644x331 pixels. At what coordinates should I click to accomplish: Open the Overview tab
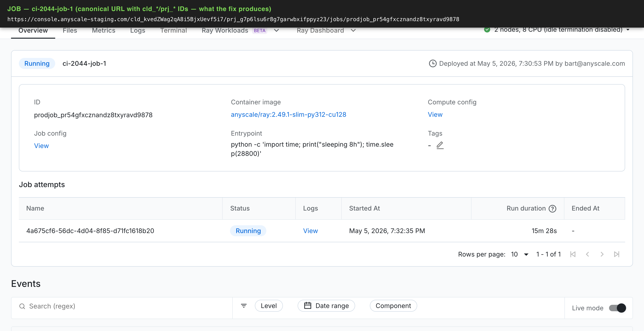[33, 31]
